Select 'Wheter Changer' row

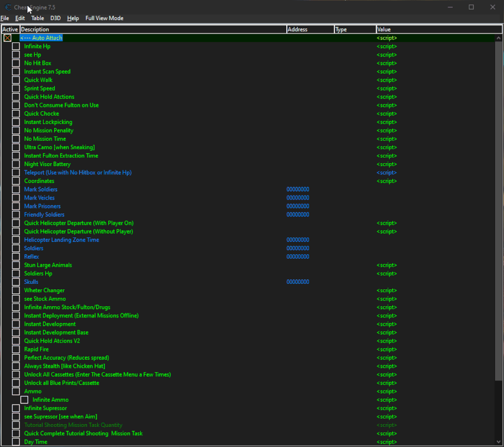(x=44, y=291)
